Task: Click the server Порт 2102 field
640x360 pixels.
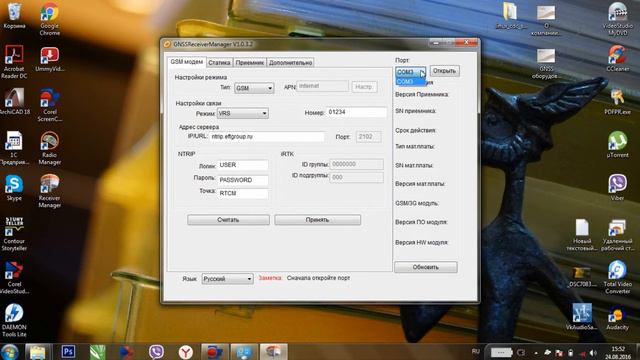Action: pos(369,137)
